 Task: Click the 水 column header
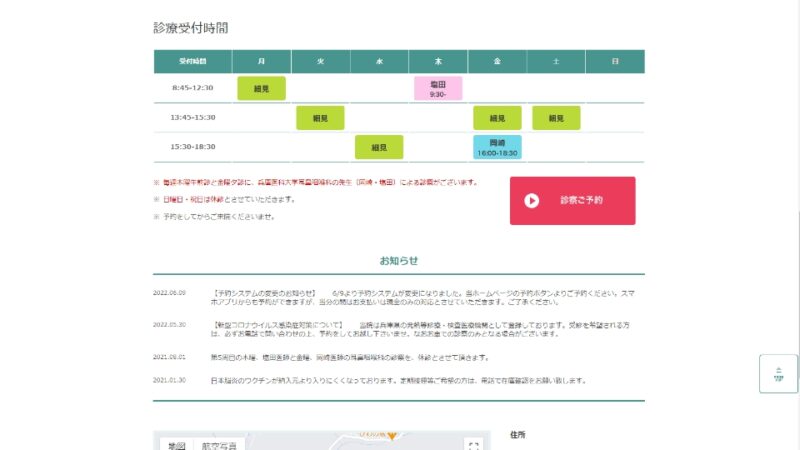pyautogui.click(x=379, y=61)
